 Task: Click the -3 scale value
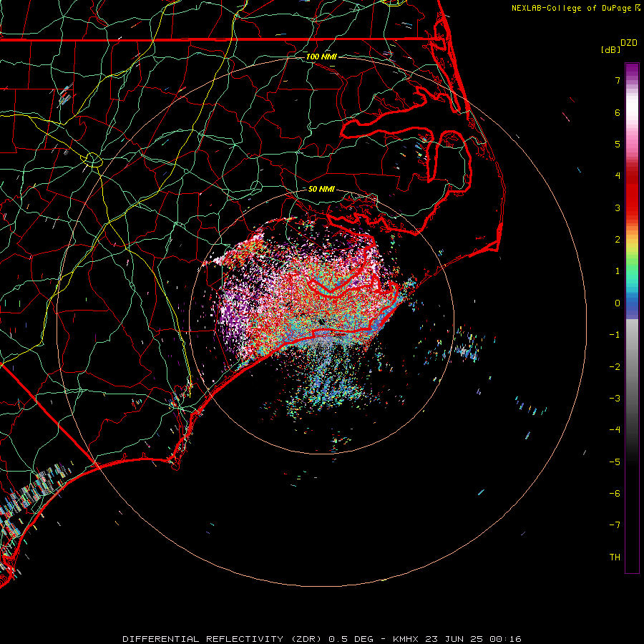coord(615,399)
